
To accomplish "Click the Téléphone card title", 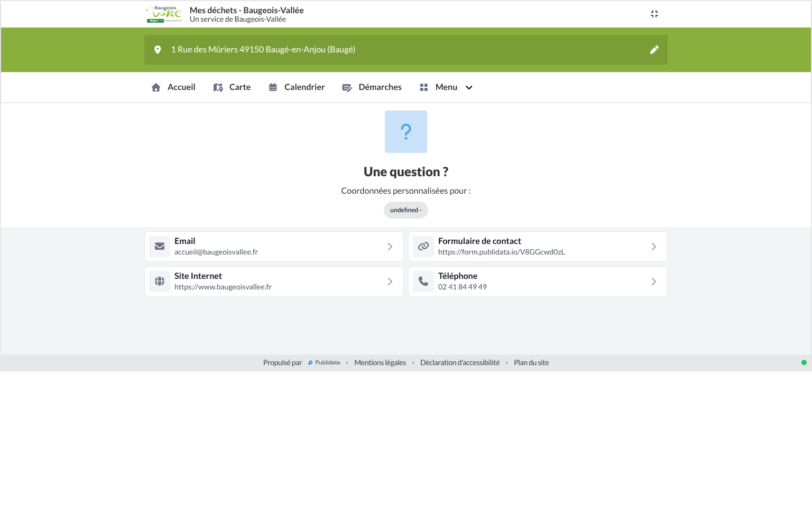I will point(458,276).
